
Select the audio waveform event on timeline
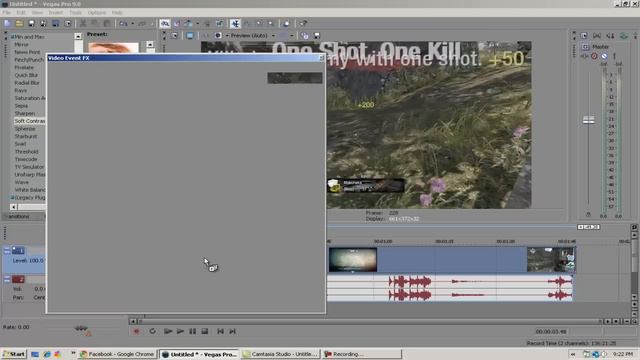tap(451, 288)
